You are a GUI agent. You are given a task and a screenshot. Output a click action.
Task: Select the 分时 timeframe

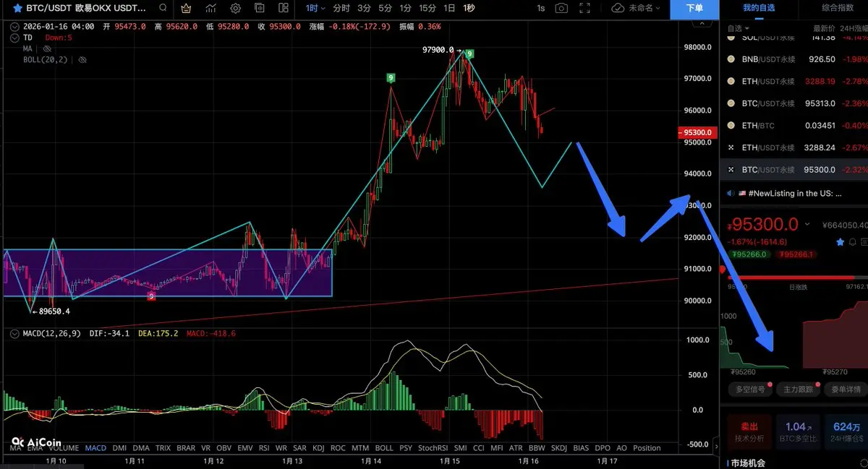point(341,9)
